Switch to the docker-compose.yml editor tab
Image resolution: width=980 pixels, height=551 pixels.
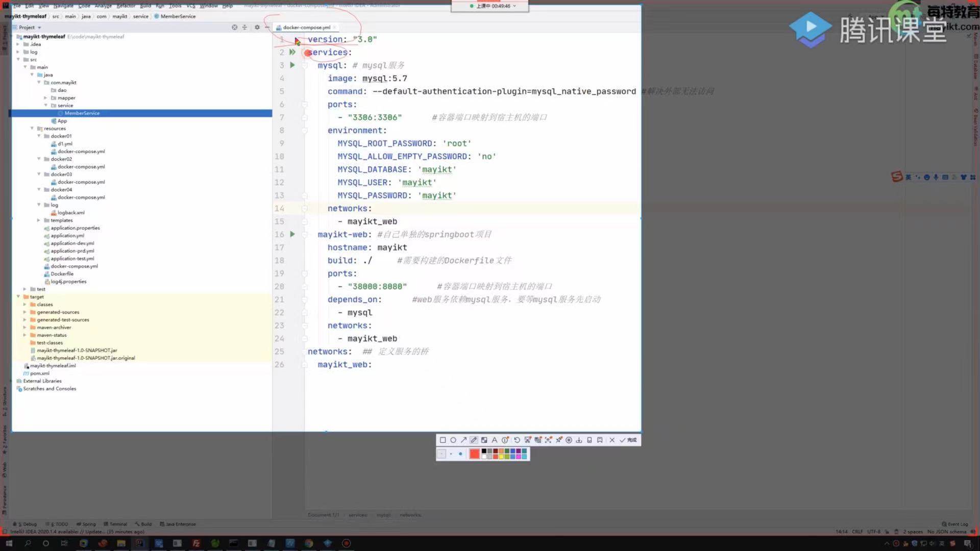tap(306, 28)
